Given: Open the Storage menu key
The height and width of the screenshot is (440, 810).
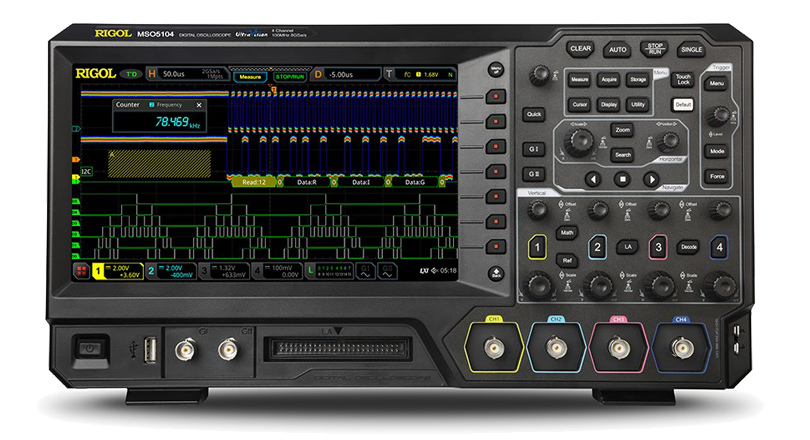Looking at the screenshot, I should point(638,80).
